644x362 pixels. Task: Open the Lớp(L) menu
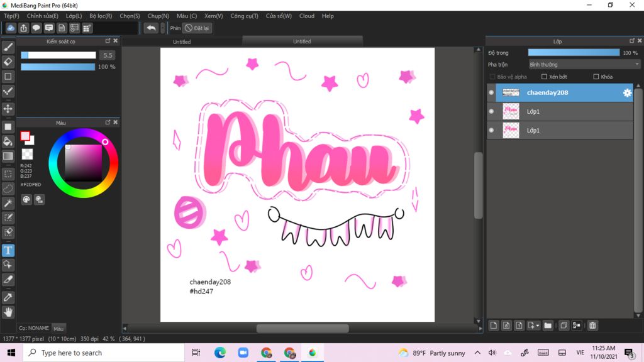tap(74, 16)
